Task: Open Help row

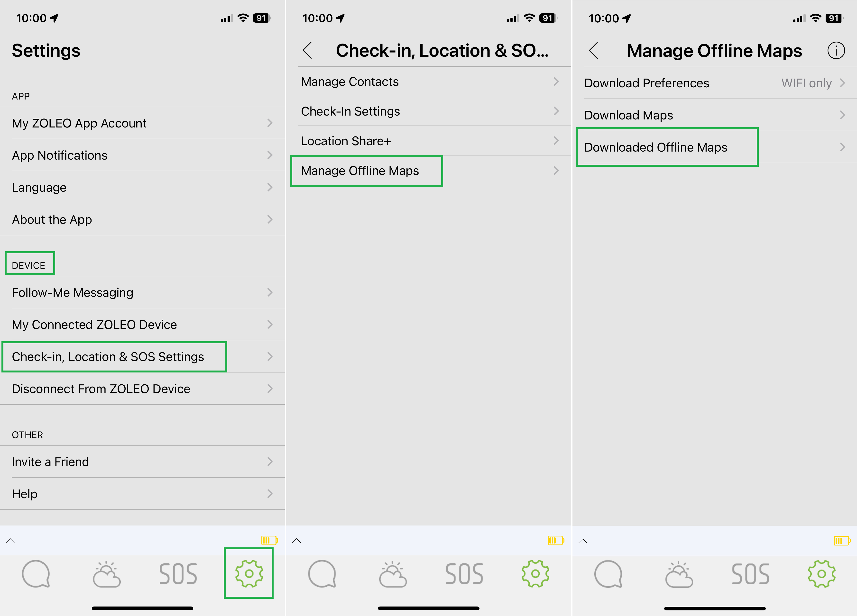Action: [142, 494]
